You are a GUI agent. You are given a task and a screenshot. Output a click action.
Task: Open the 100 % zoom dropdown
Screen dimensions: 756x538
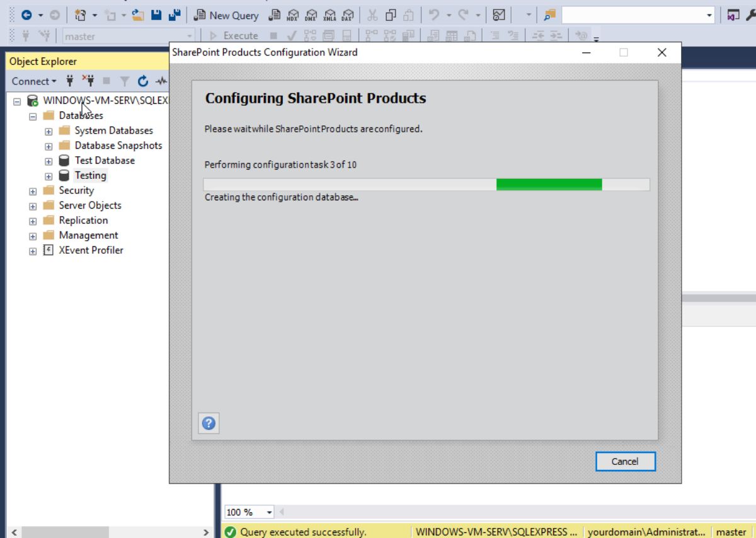click(x=270, y=512)
